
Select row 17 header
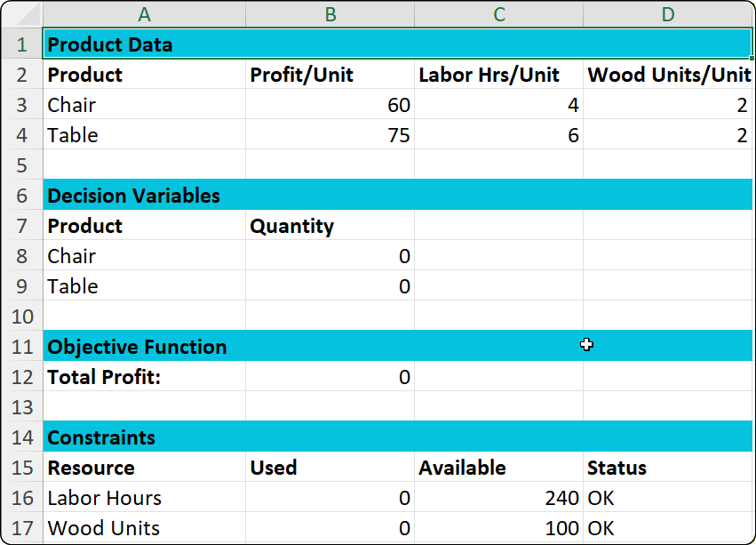[x=22, y=527]
